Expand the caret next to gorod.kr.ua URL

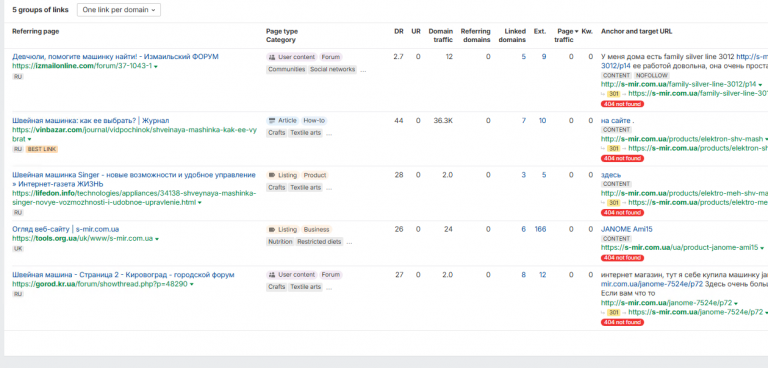click(x=191, y=284)
